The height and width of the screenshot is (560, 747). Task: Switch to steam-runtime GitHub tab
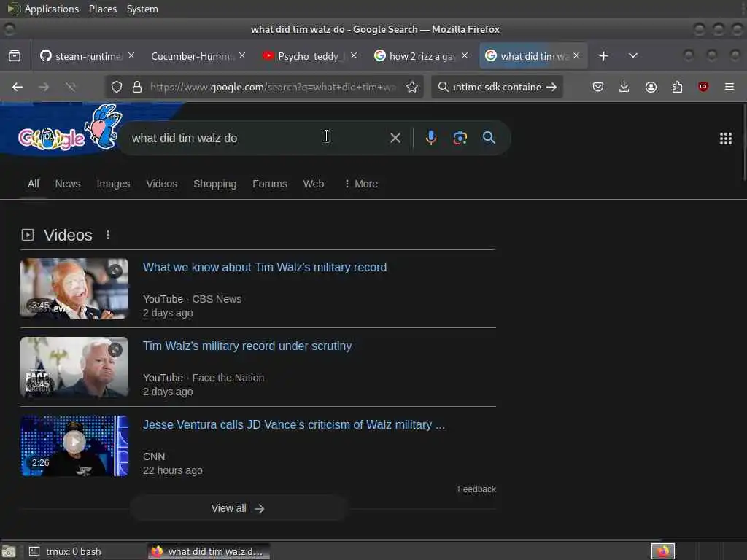[x=88, y=55]
